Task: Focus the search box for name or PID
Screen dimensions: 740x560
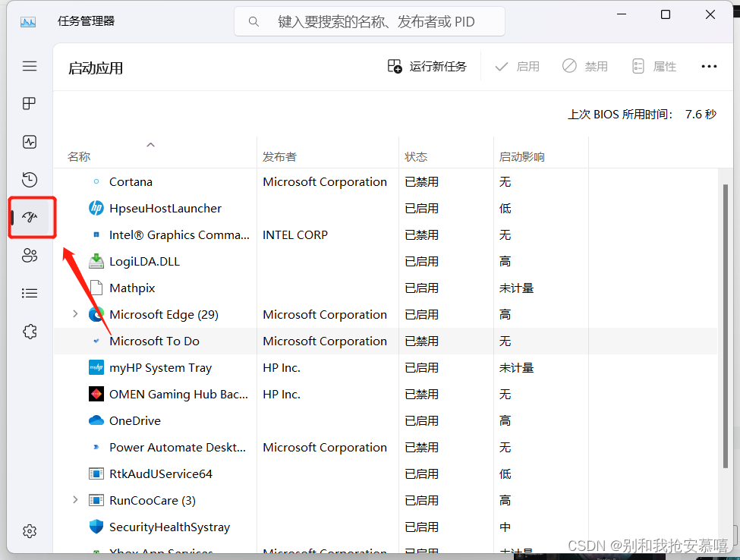Action: (370, 22)
